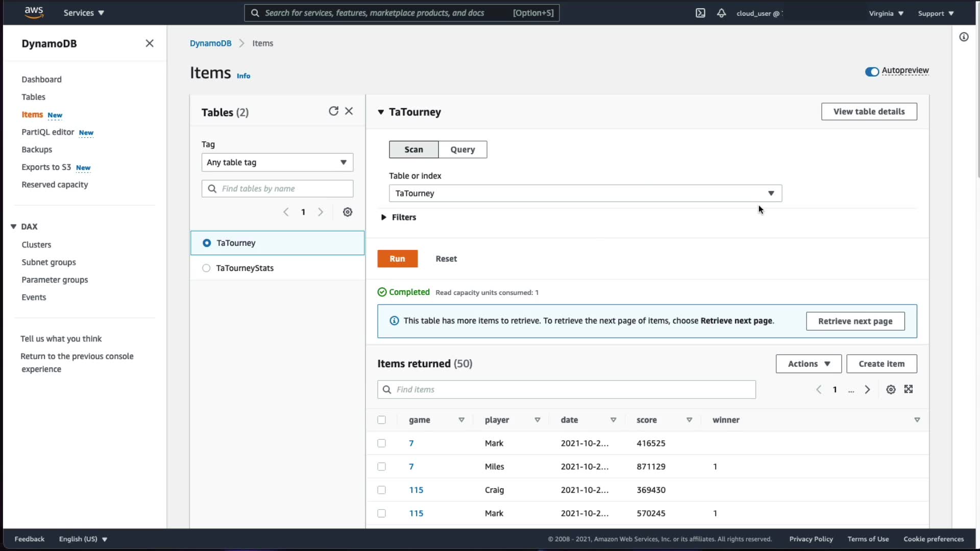Open AWS CloudShell icon
This screenshot has height=551, width=980.
point(700,13)
